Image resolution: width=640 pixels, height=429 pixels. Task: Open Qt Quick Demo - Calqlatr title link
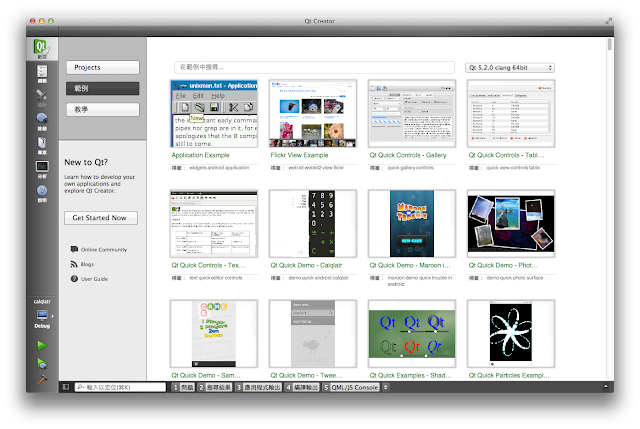pos(306,265)
